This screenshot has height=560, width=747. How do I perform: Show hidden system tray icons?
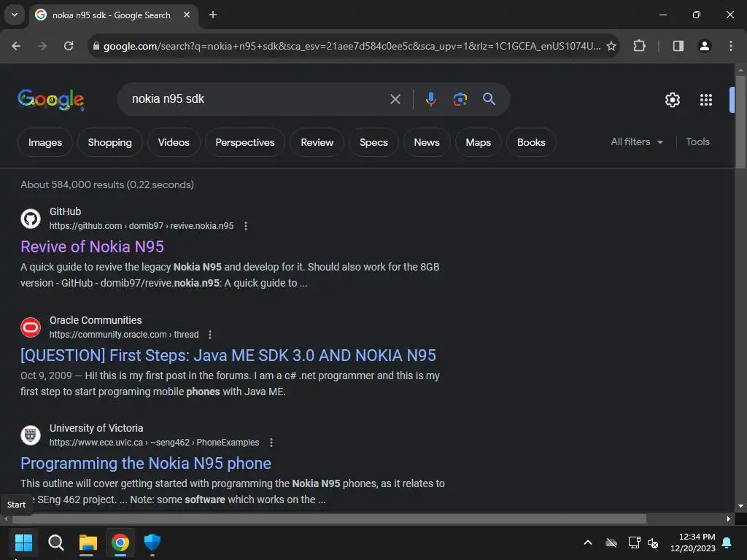click(588, 542)
